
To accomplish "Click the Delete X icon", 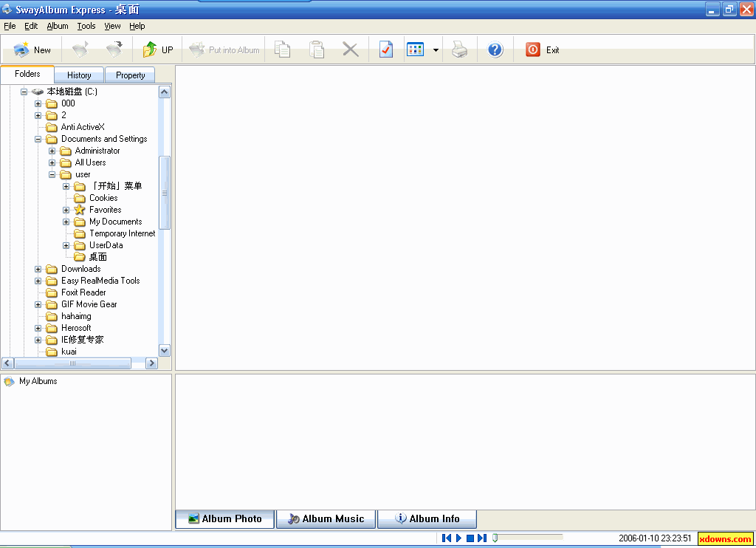I will [351, 49].
